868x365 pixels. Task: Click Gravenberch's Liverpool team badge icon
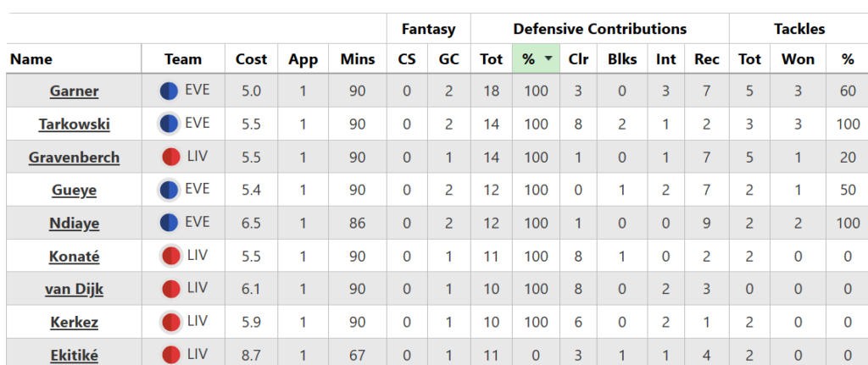[171, 157]
